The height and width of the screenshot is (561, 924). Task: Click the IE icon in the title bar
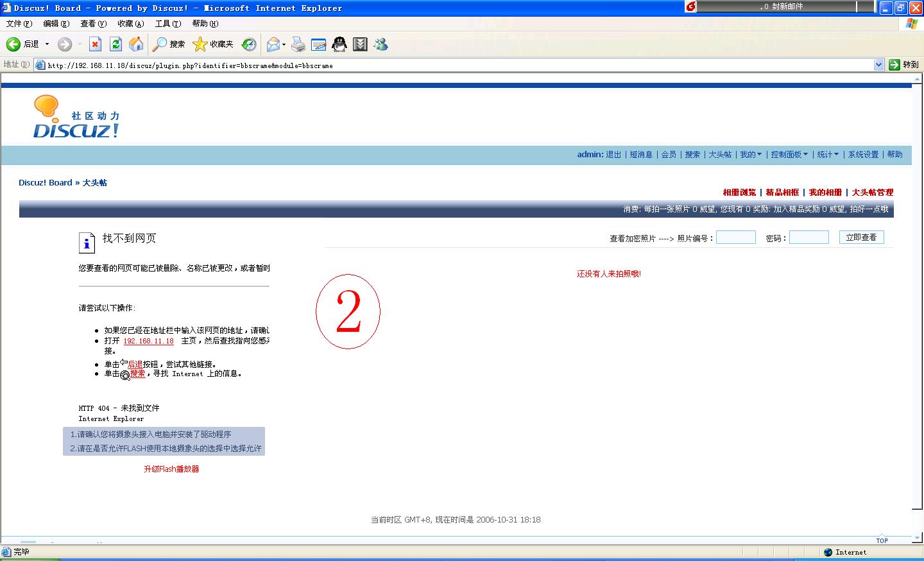pyautogui.click(x=6, y=8)
